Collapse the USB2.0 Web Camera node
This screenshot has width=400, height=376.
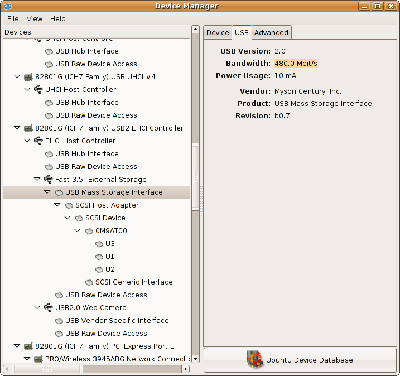pos(37,307)
